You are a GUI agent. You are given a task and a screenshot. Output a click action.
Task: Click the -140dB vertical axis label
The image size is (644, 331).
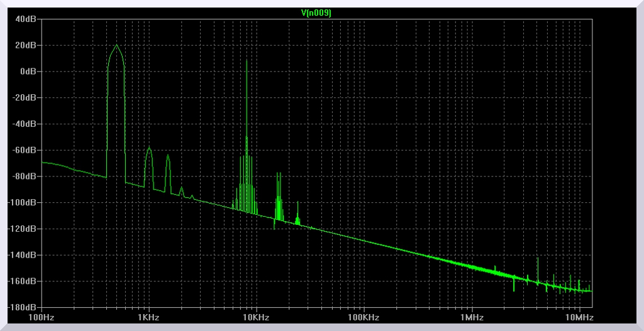click(x=25, y=255)
